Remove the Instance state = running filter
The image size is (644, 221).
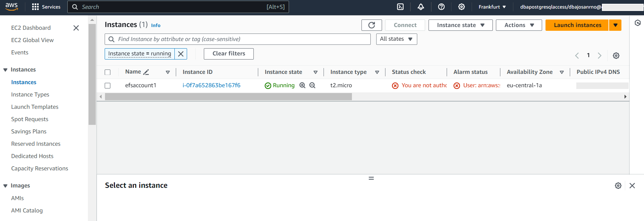(181, 54)
